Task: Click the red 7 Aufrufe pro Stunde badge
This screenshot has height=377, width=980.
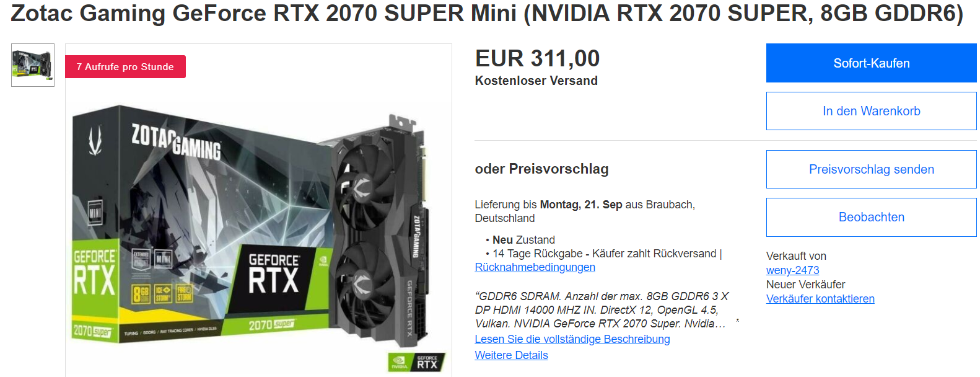Action: point(125,66)
